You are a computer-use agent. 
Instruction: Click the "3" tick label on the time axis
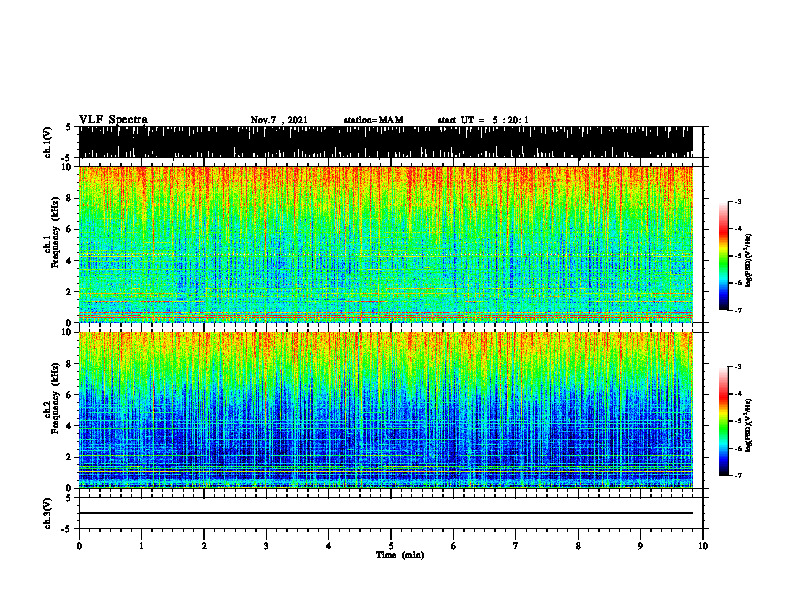coord(266,546)
